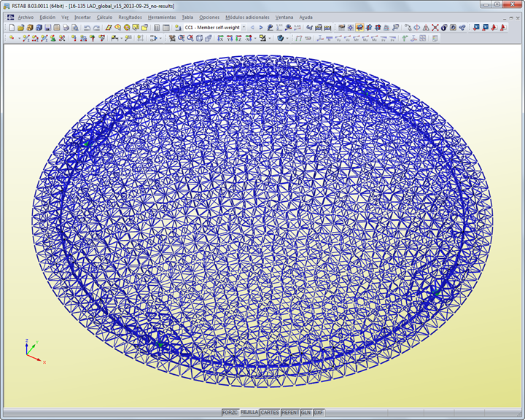Go to previous load case arrow
The width and height of the screenshot is (525, 420).
tap(252, 28)
